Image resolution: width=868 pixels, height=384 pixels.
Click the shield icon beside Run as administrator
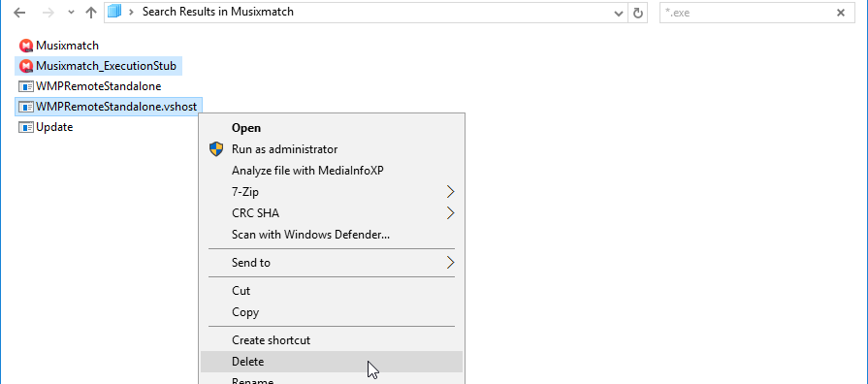216,148
